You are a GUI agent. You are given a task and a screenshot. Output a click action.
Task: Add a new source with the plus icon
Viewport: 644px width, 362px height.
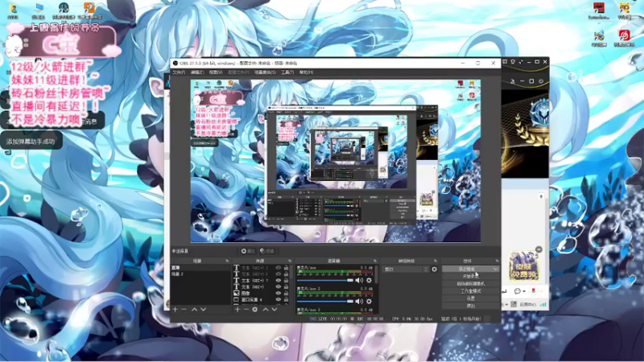tap(237, 310)
